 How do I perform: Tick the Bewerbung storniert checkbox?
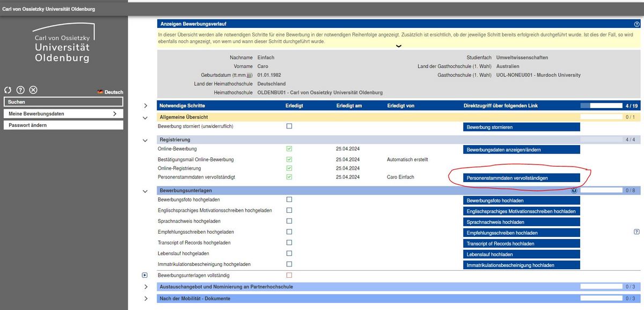click(289, 126)
